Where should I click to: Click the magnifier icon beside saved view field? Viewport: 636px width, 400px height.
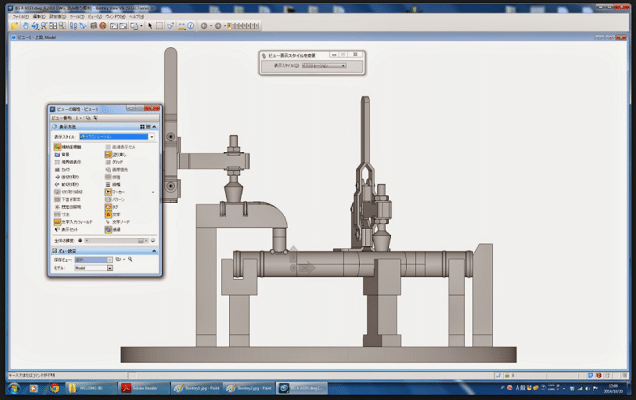point(130,259)
